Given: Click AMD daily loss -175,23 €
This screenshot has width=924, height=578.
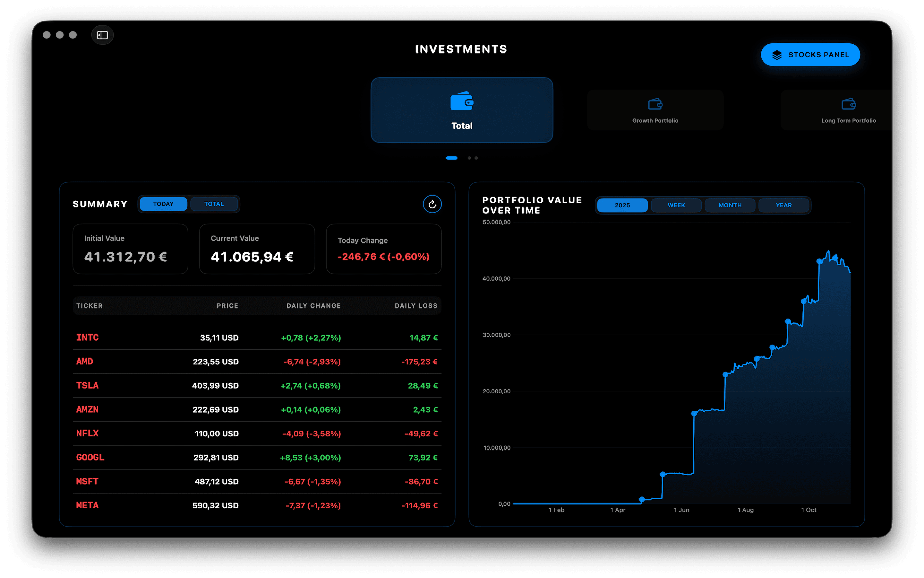Looking at the screenshot, I should 419,362.
